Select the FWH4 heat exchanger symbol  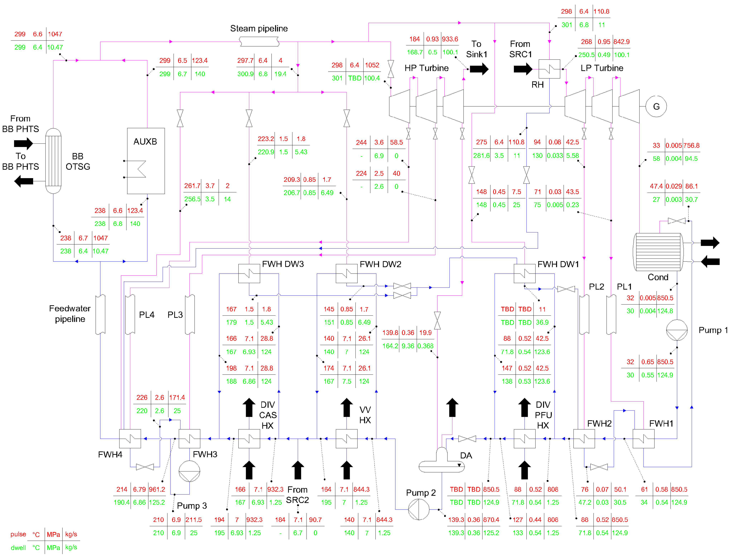pyautogui.click(x=130, y=439)
